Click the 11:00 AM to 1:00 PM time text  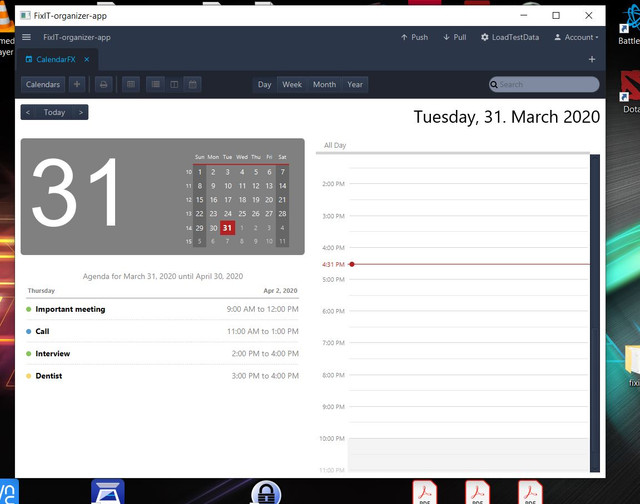coord(263,331)
